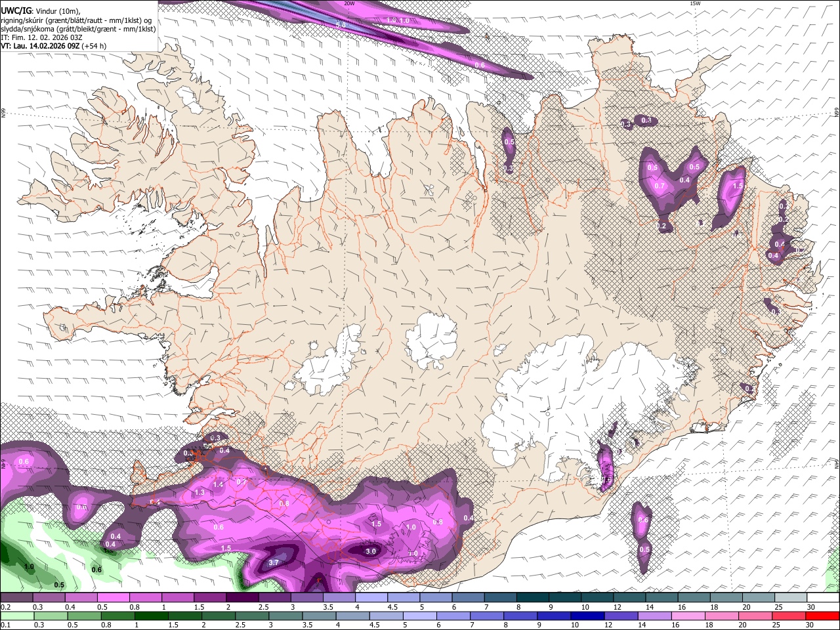The width and height of the screenshot is (840, 630).
Task: Click the '20W' longitude label
Action: point(349,3)
